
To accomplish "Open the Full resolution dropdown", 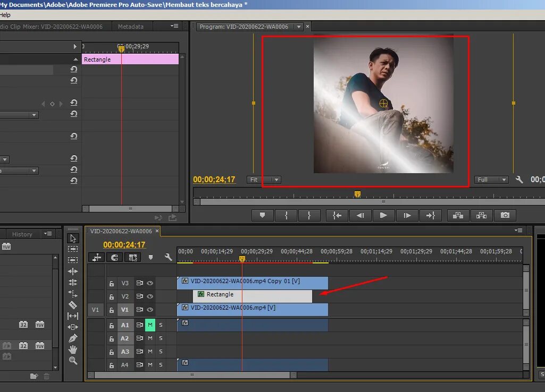I will (491, 180).
